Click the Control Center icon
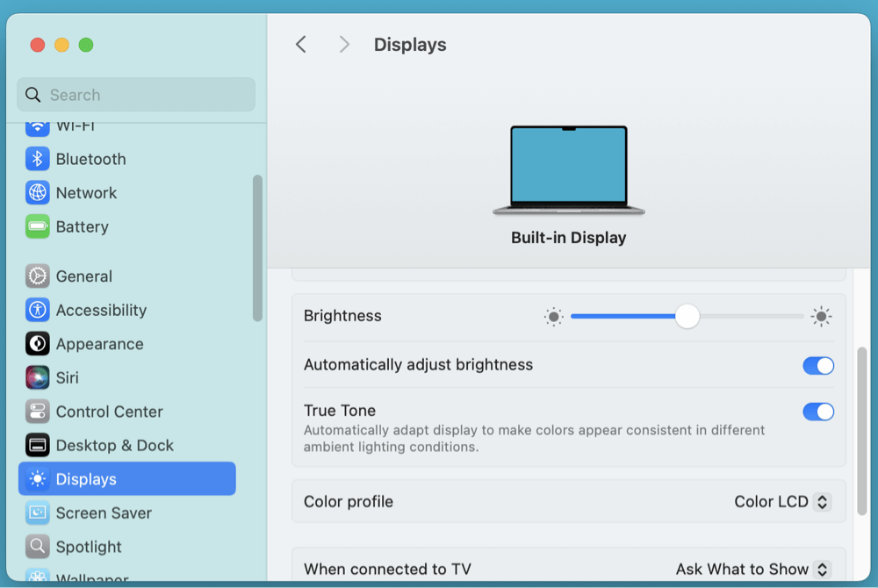878x588 pixels. point(37,412)
